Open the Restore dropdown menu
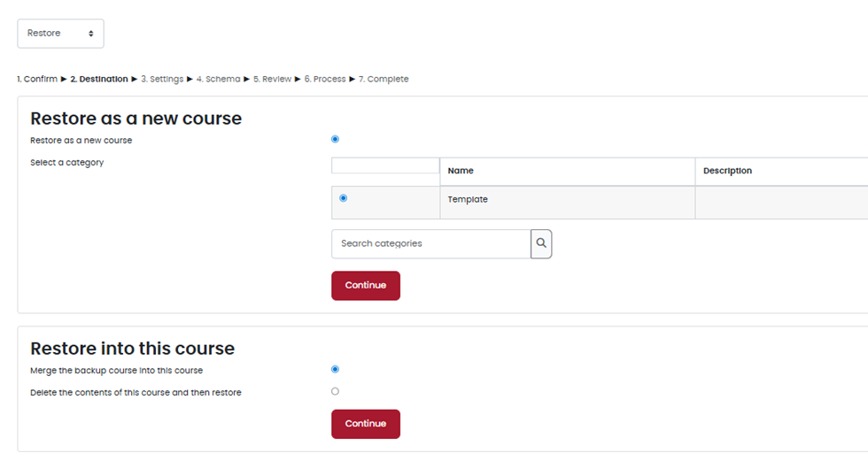 (60, 34)
